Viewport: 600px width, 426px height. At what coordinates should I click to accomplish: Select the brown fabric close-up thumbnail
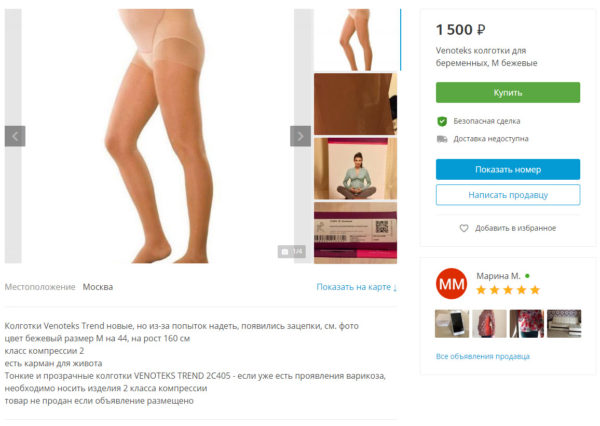(355, 104)
